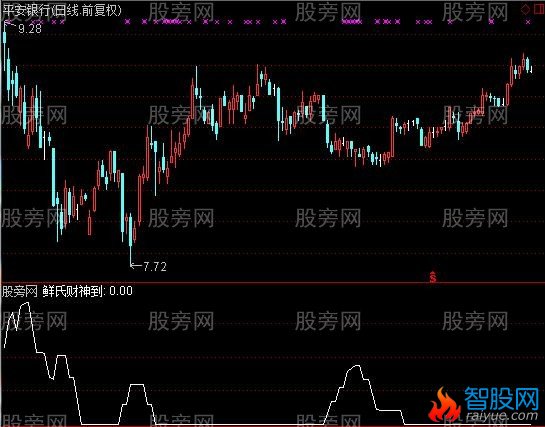The height and width of the screenshot is (427, 545).
Task: Click the red square panel icon
Action: (539, 10)
